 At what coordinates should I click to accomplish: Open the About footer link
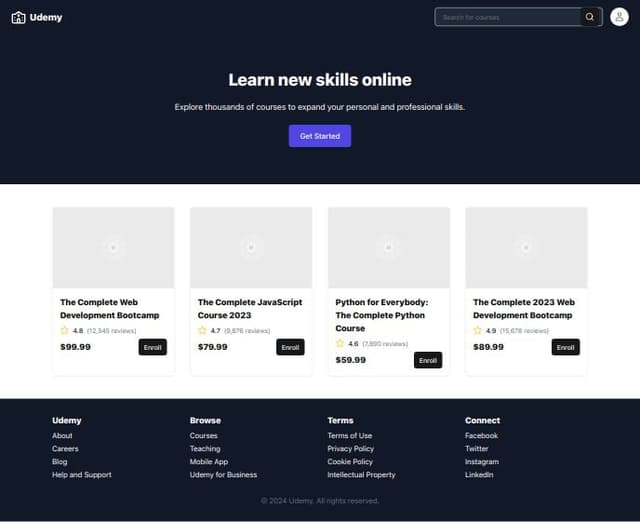[x=62, y=435]
